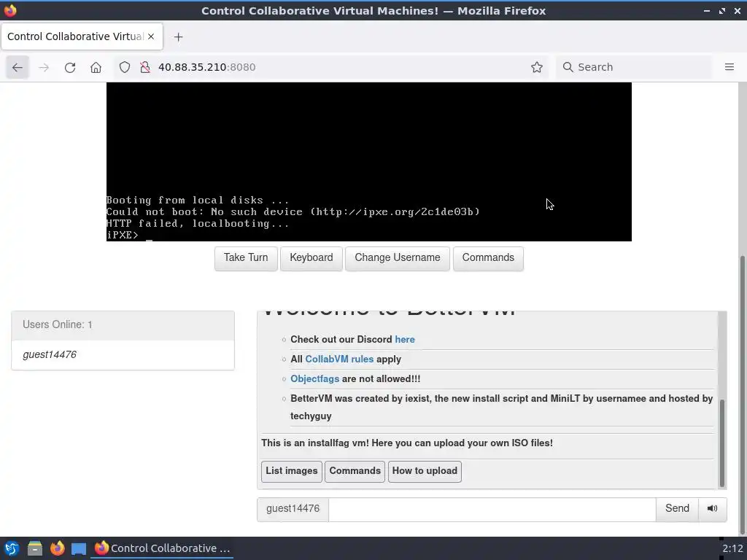The height and width of the screenshot is (560, 747).
Task: Bookmark this page with the star
Action: click(x=537, y=67)
